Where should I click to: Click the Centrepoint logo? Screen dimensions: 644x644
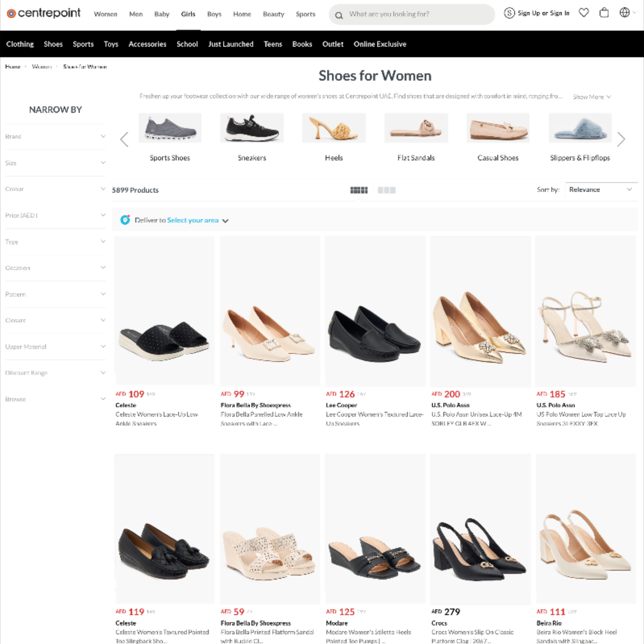(44, 13)
